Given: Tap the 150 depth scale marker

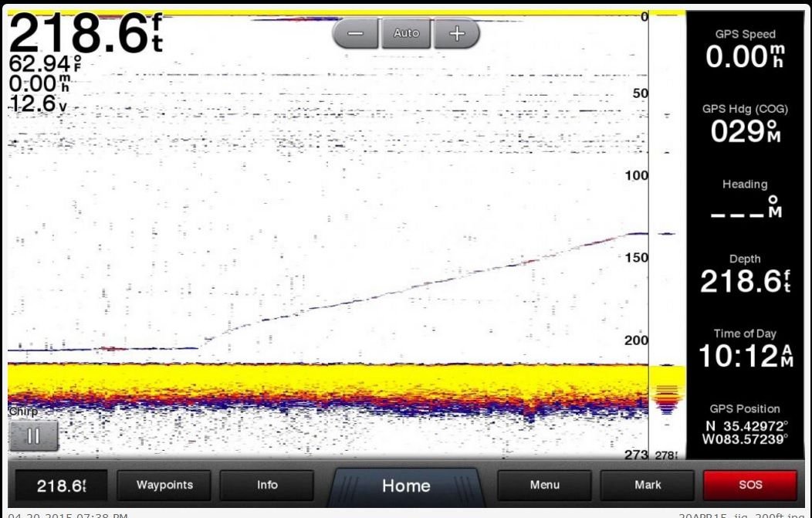Looking at the screenshot, I should 637,257.
